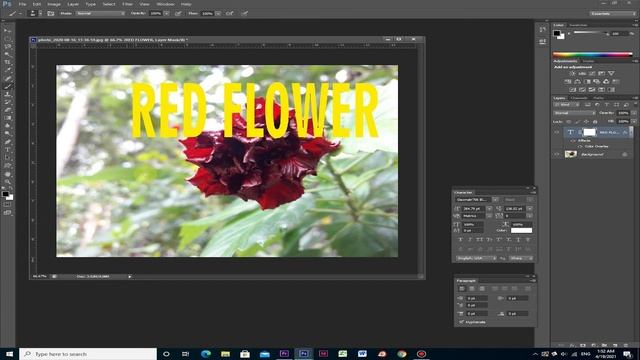The width and height of the screenshot is (640, 360).
Task: Click the Character text Color swatch
Action: tap(521, 231)
